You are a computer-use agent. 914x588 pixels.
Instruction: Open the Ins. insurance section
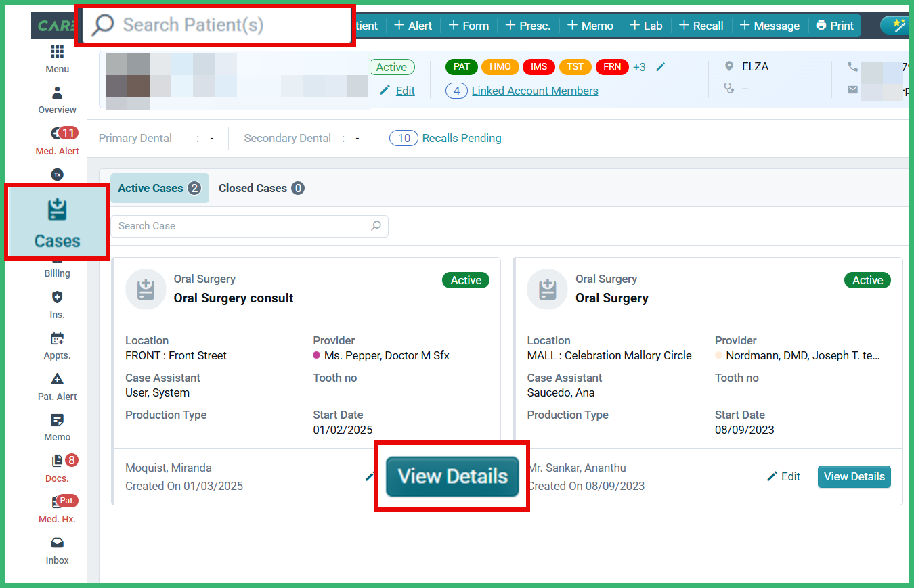pos(57,304)
